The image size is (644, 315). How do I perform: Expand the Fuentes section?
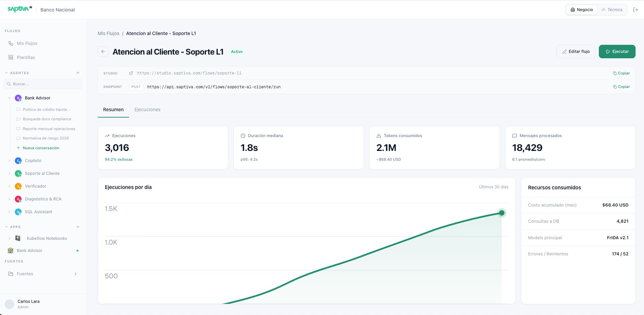click(75, 274)
